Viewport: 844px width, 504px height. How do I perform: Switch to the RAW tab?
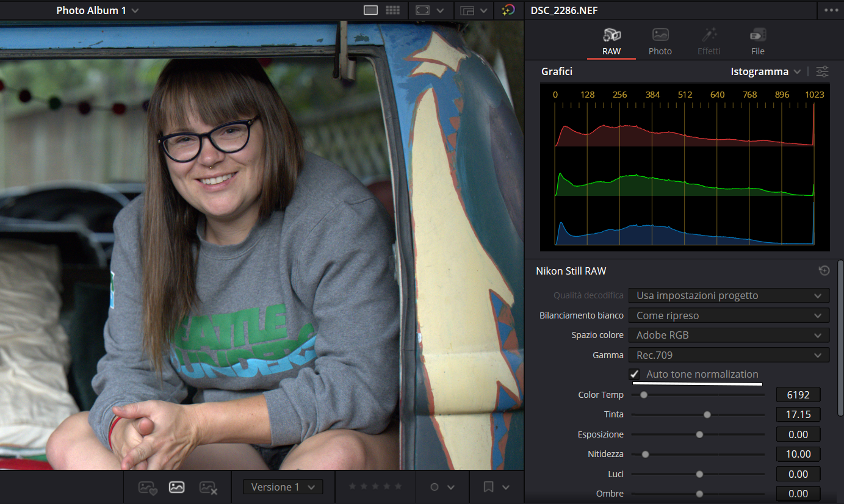click(611, 41)
